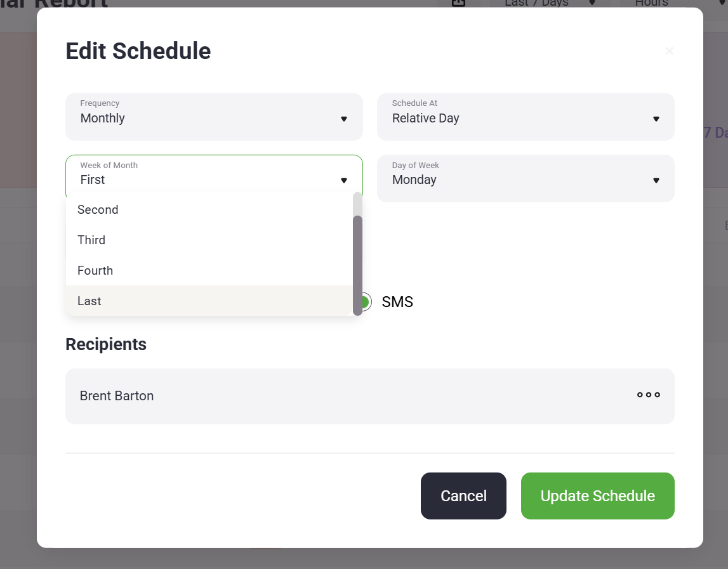Select Fourth in the open list
728x569 pixels.
tap(95, 271)
